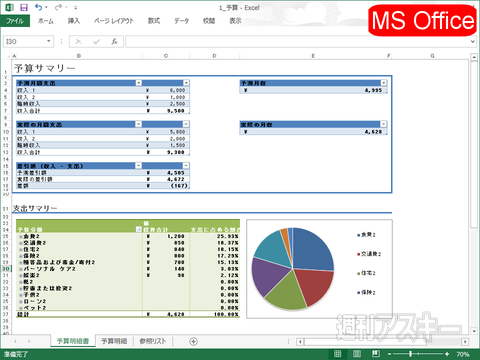The height and width of the screenshot is (360, 480).
Task: Switch to the 数式 ribbon tab
Action: pos(154,21)
